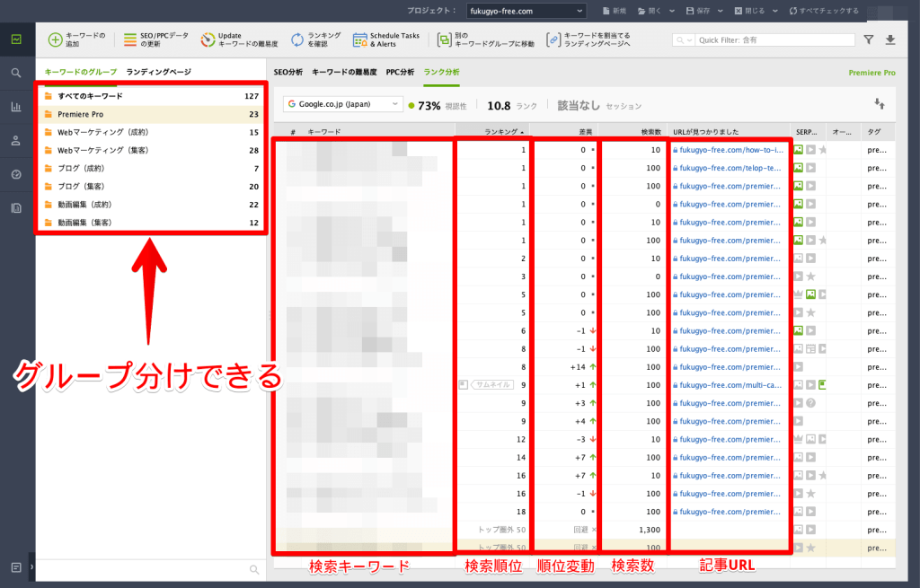Open fukugyo-free.com/how-to-i... URL link
Screen dimensions: 920x588
[731, 150]
